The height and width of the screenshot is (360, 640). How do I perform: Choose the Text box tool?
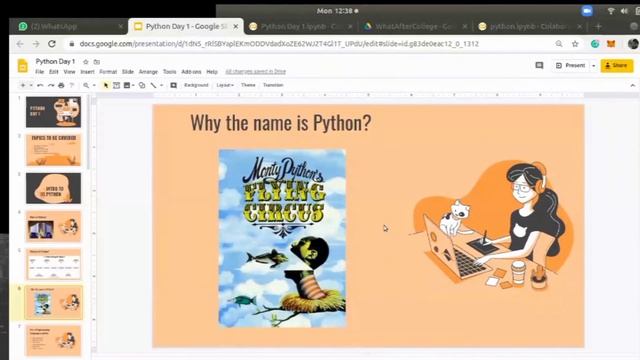(x=116, y=85)
